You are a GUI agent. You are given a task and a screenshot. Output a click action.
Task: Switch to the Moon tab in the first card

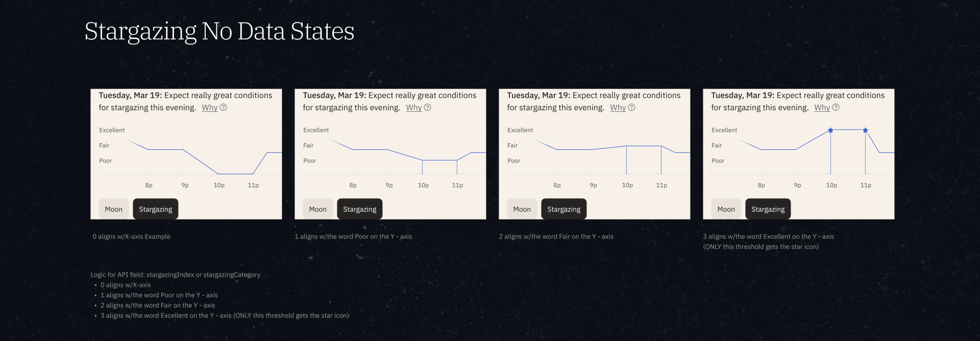[x=113, y=209]
